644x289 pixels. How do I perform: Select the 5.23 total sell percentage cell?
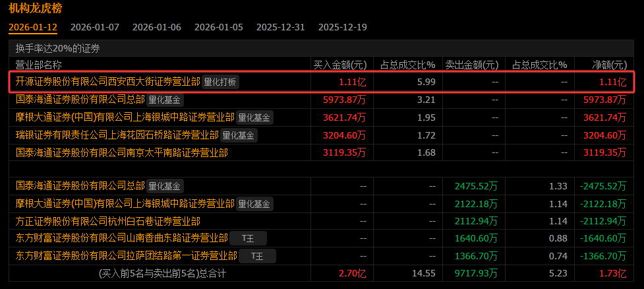[559, 273]
